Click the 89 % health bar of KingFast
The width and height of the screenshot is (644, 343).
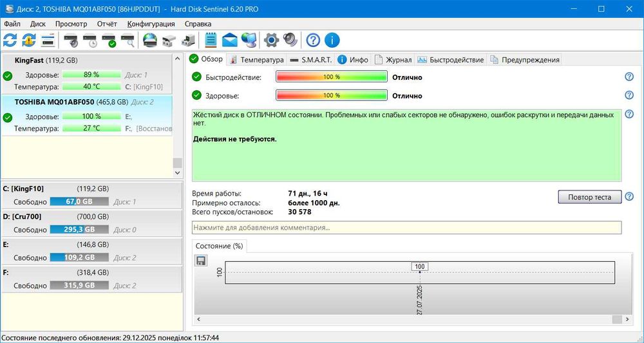(91, 75)
